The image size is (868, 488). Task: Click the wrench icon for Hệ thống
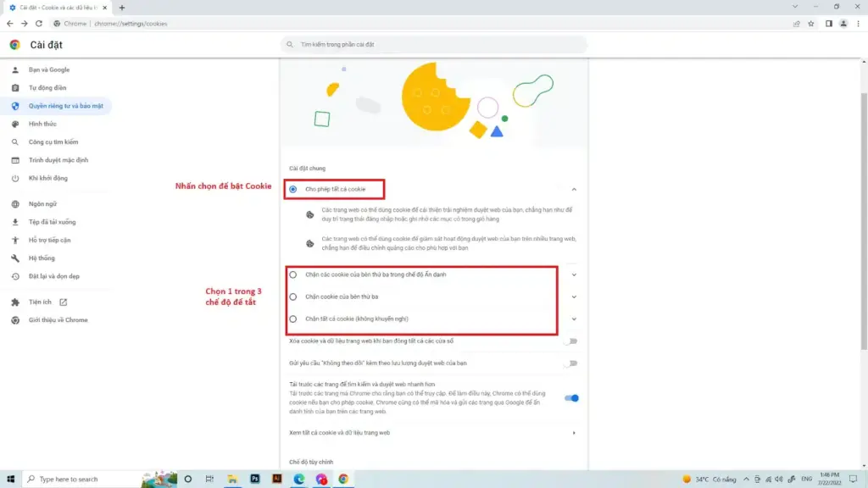tap(15, 258)
